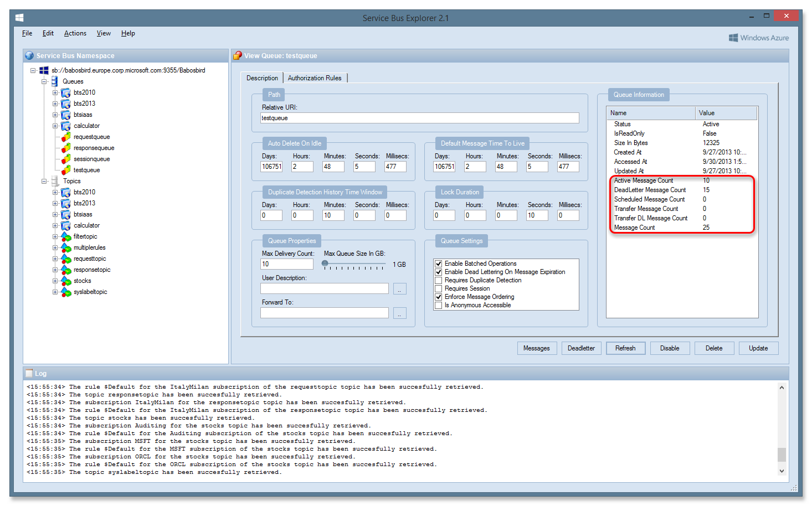Click the Lock Duration Seconds field
Viewport: 812px width, 506px height.
(537, 215)
